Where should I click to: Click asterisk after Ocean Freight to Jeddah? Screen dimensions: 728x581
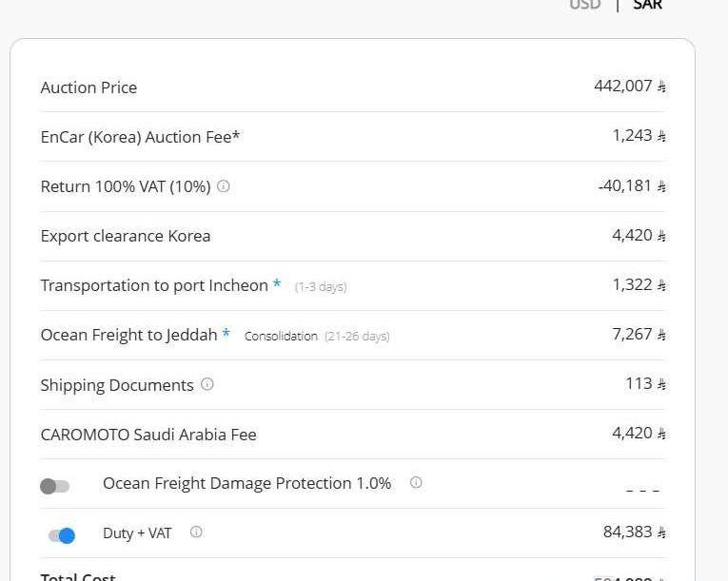click(x=226, y=333)
